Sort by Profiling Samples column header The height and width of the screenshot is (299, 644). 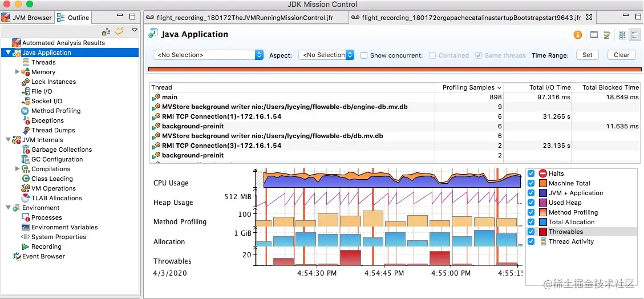pos(469,87)
